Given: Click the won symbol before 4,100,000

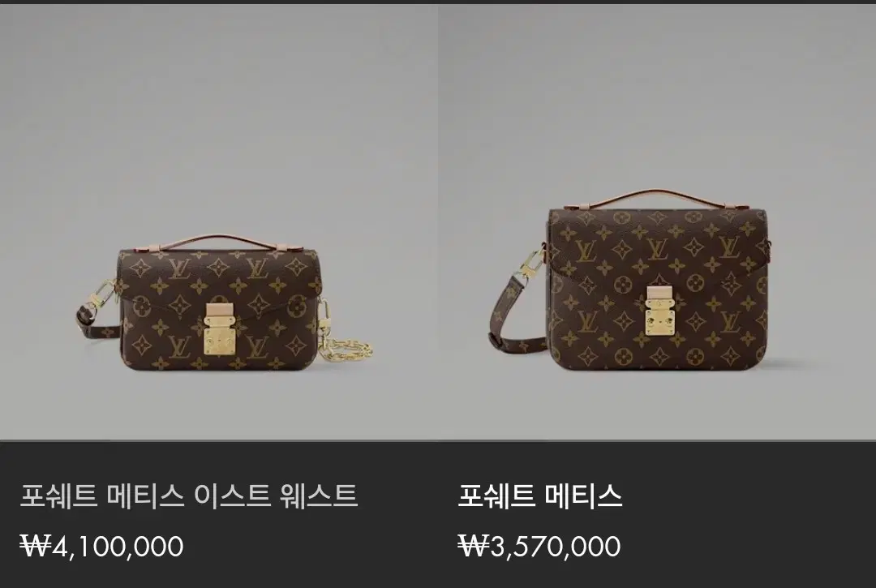Looking at the screenshot, I should pyautogui.click(x=35, y=546).
